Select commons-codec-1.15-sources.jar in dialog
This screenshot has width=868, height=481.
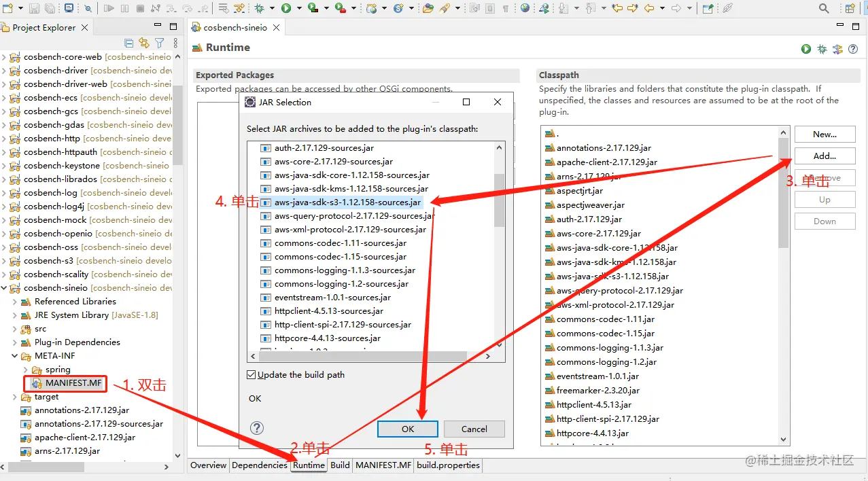point(341,256)
